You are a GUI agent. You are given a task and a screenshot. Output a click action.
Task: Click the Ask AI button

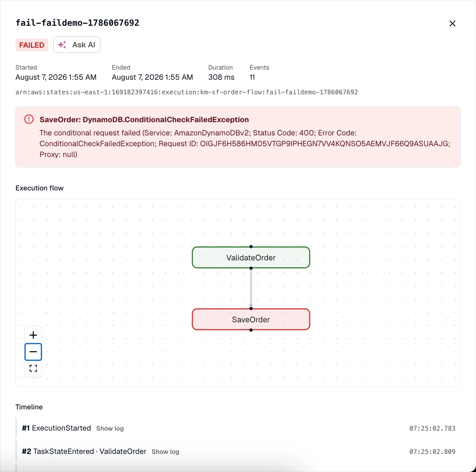tap(77, 45)
